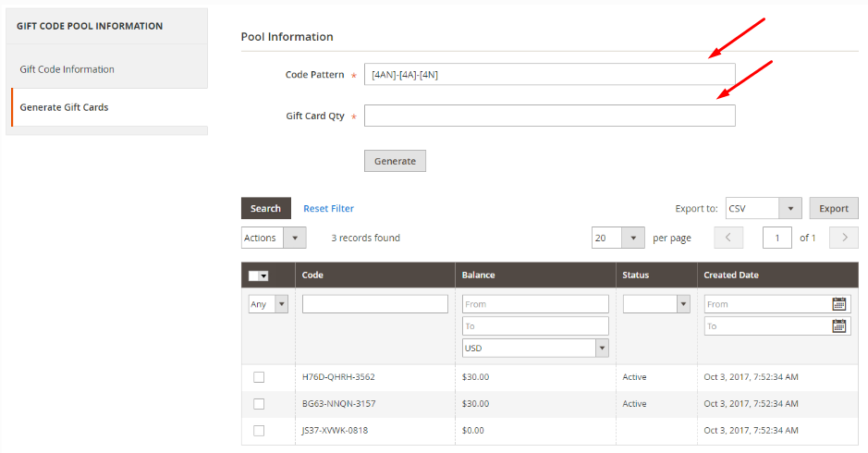Focus the Code Pattern input field
Image resolution: width=868 pixels, height=453 pixels.
point(550,74)
